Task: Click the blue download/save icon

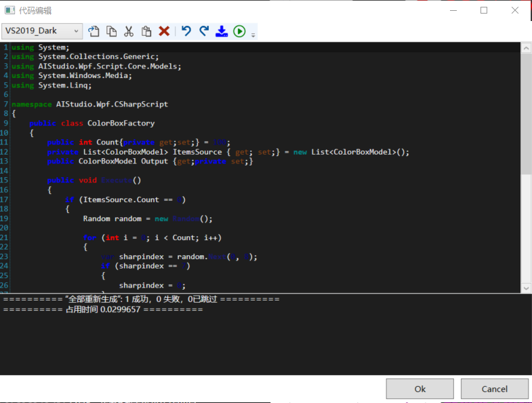Action: coord(222,31)
